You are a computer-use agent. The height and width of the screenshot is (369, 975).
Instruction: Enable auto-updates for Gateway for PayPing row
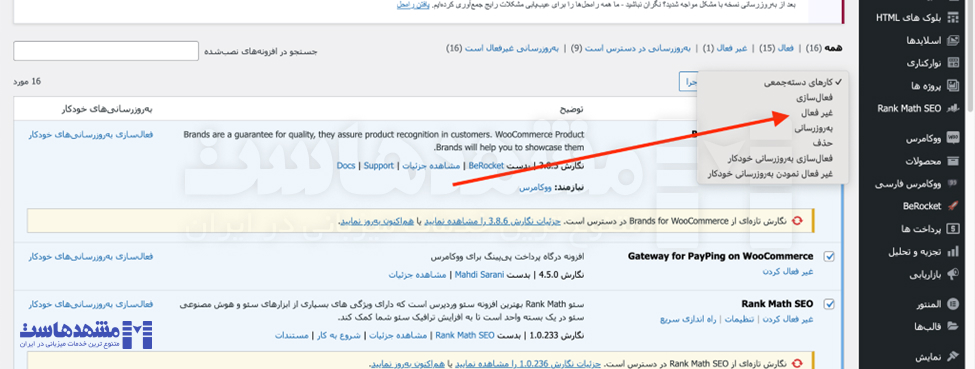point(91,256)
